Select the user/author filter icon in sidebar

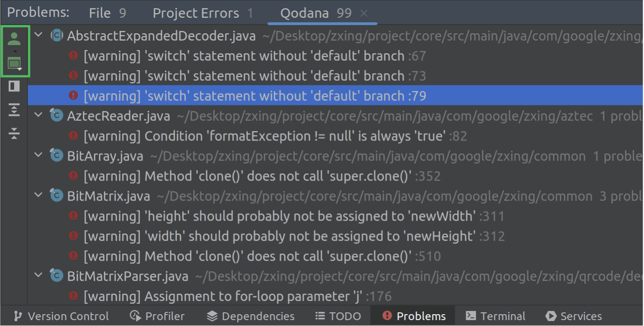(14, 38)
